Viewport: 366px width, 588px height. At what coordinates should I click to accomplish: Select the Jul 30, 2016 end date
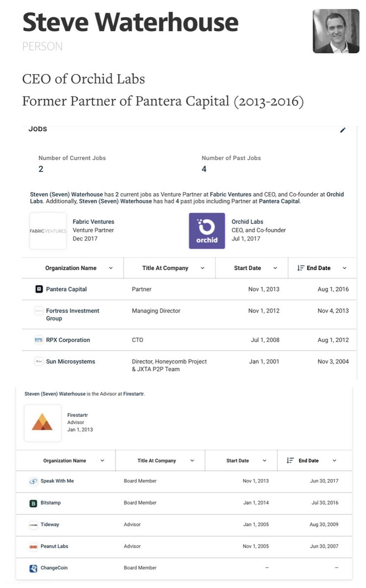(325, 503)
